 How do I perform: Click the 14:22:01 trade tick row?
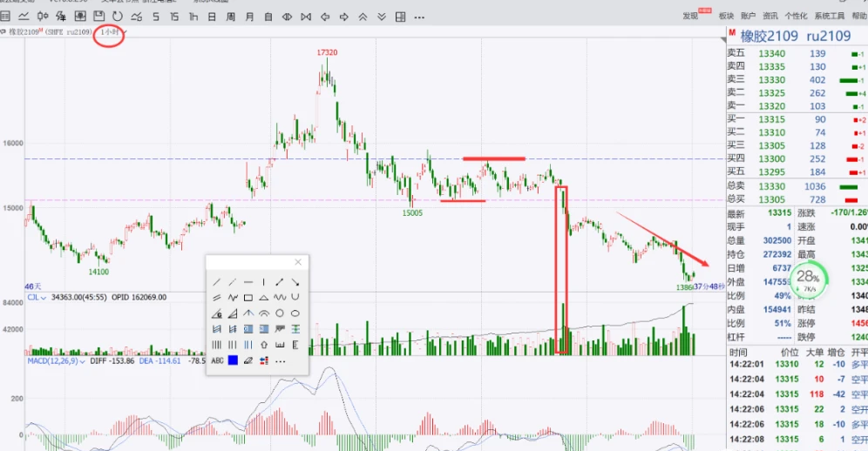pos(797,364)
